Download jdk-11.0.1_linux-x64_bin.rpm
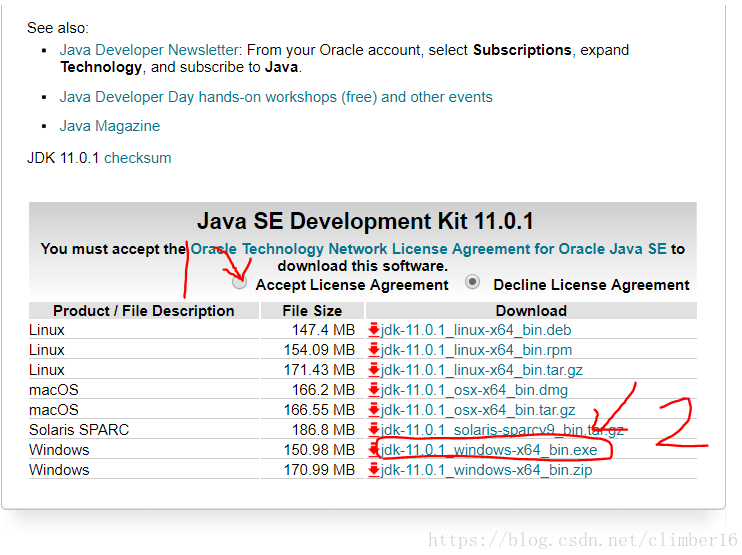 click(477, 350)
